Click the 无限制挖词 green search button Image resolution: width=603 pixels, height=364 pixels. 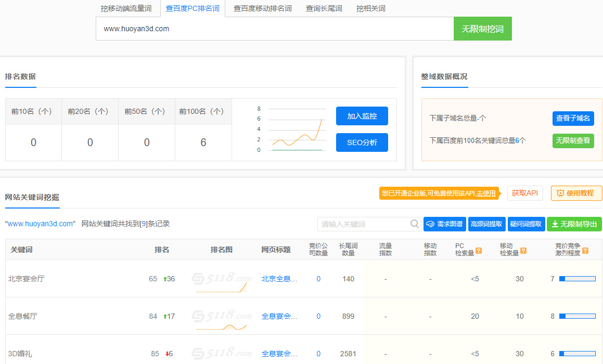[x=483, y=29]
